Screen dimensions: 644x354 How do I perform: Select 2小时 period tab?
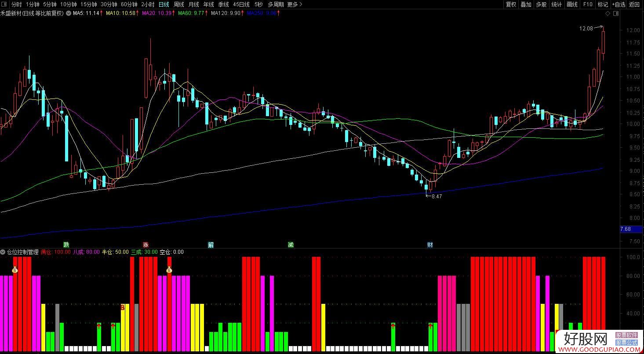click(148, 4)
